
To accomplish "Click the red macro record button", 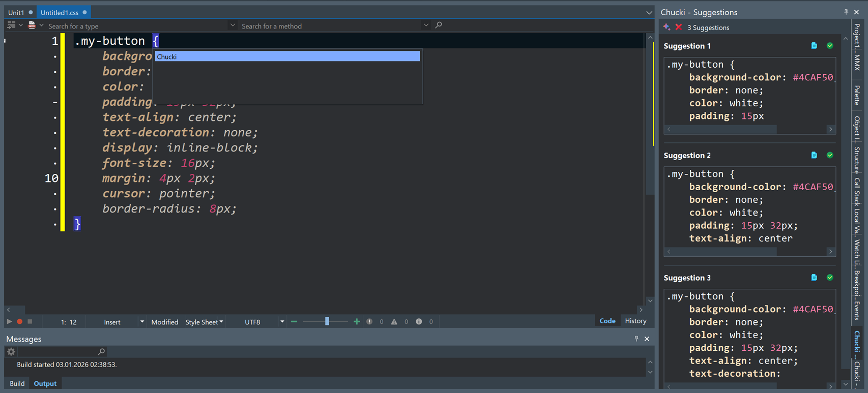I will point(20,321).
